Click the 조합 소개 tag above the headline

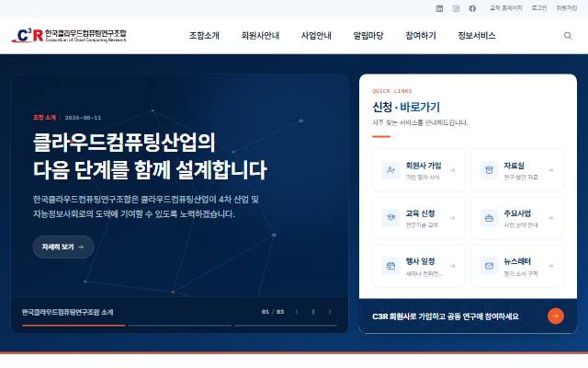44,118
